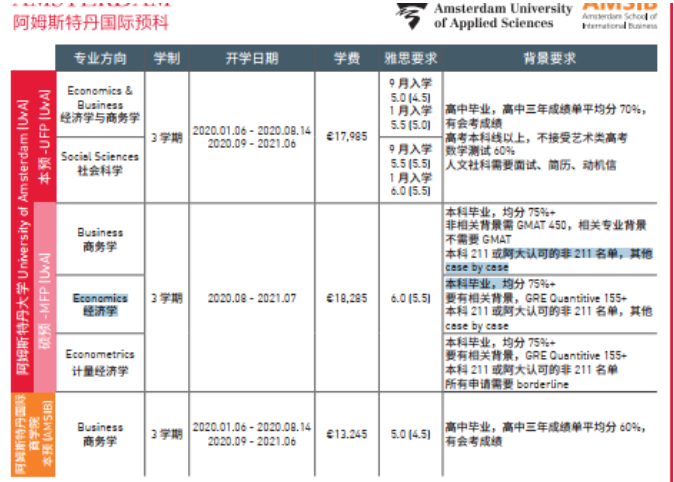
Task: Click Business 商务学 in the 硕预-MFP section
Action: point(100,239)
